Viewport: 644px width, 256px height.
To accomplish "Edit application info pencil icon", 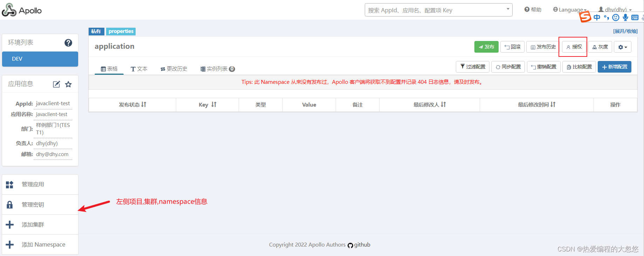I will 56,84.
